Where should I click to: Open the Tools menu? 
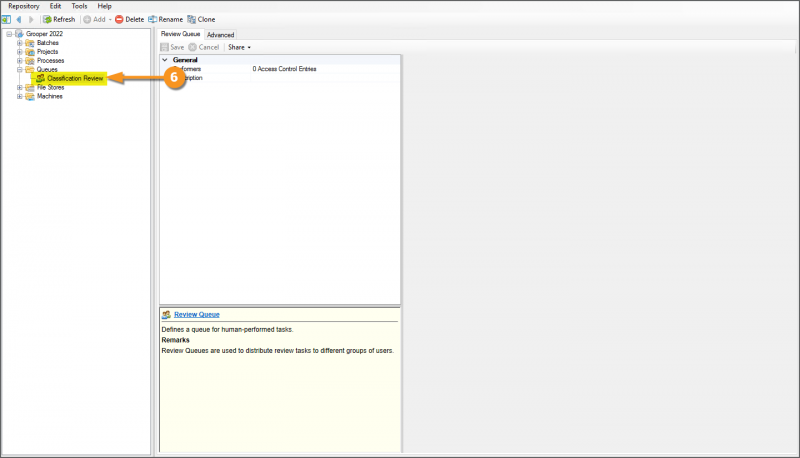79,6
